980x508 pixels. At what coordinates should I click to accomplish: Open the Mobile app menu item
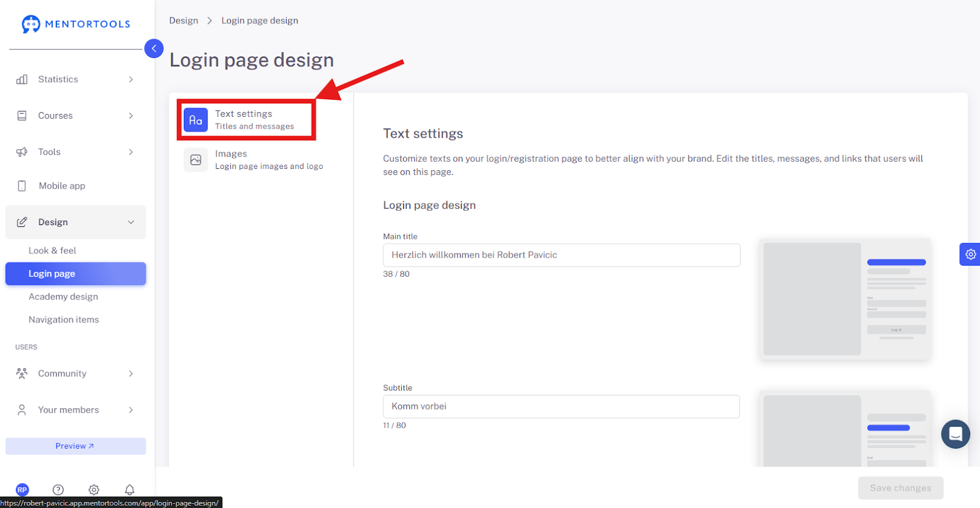[76, 186]
